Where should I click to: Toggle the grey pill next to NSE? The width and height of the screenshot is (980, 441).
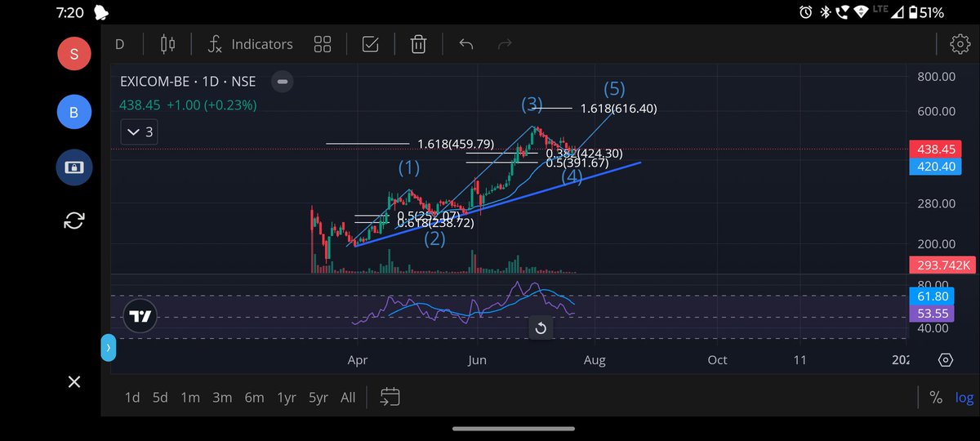point(283,82)
